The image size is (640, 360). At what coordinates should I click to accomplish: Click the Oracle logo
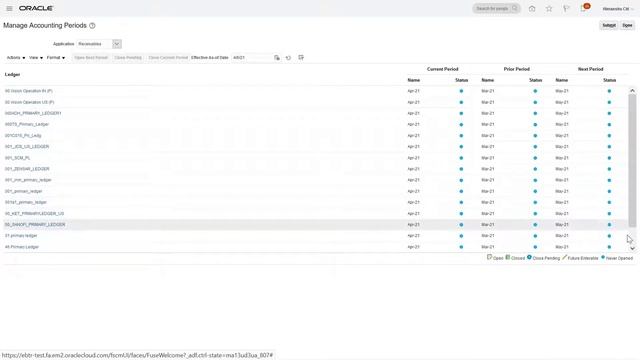pos(36,8)
